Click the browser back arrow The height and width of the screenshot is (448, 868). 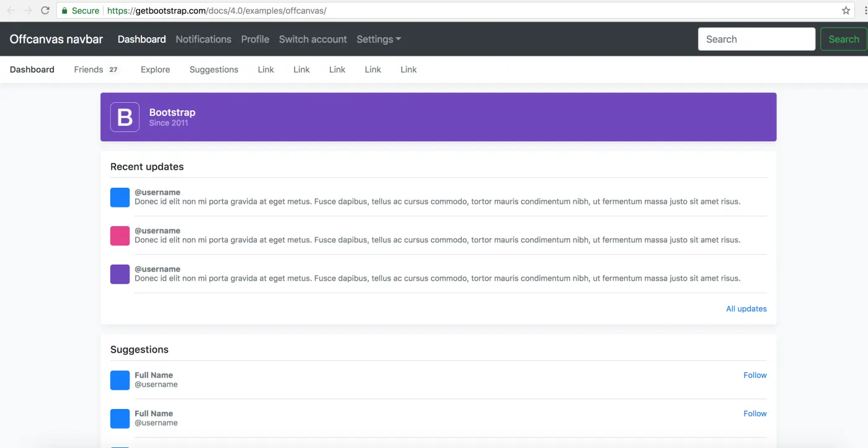coord(11,11)
